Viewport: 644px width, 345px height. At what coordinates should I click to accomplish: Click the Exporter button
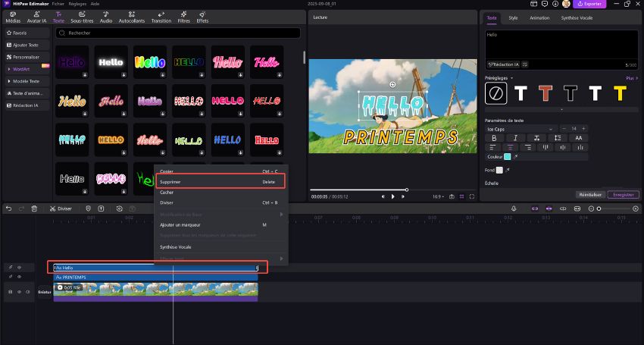coord(589,4)
